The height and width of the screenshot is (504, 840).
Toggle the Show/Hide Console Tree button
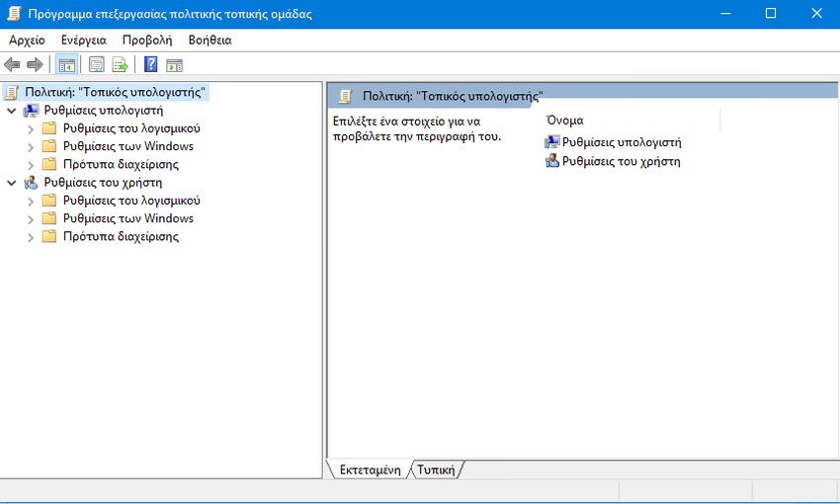point(66,65)
